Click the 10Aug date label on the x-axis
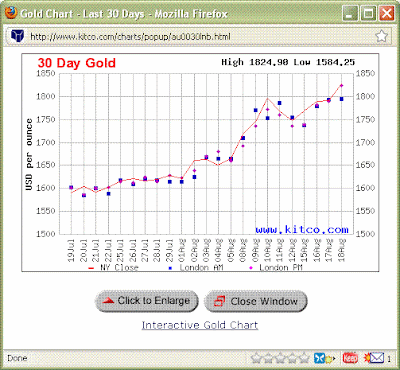The width and height of the screenshot is (400, 370). tap(267, 250)
